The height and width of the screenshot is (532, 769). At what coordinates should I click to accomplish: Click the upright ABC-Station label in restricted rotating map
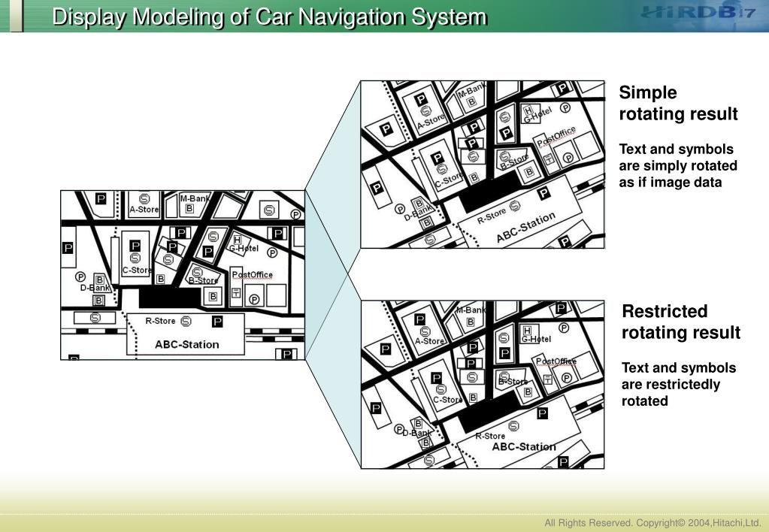(x=524, y=446)
